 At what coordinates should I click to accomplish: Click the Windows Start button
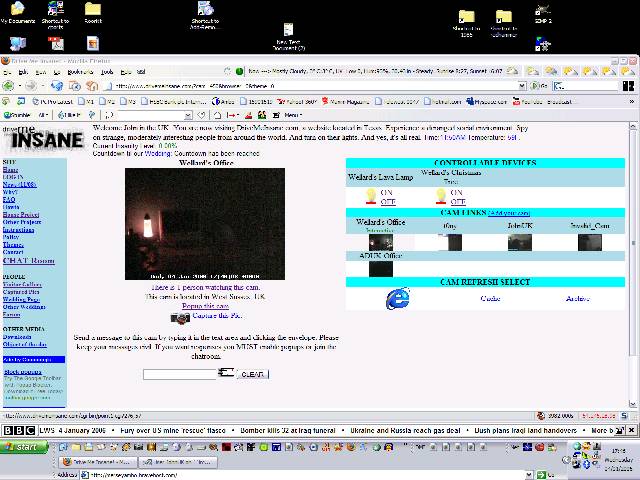(24, 447)
